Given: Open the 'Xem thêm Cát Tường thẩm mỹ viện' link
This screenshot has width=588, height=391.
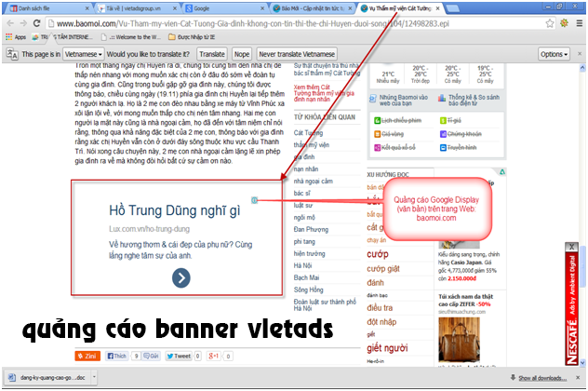Looking at the screenshot, I should pyautogui.click(x=324, y=93).
